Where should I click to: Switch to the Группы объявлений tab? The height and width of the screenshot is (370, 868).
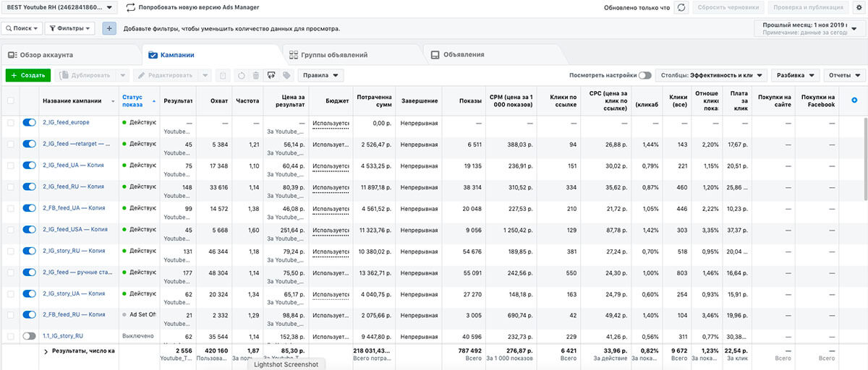tap(328, 55)
